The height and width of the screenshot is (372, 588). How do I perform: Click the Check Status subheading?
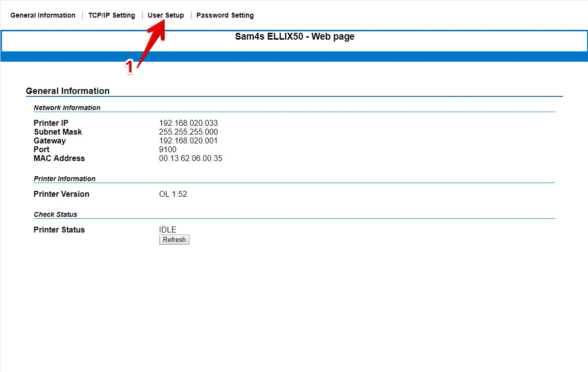coord(55,214)
